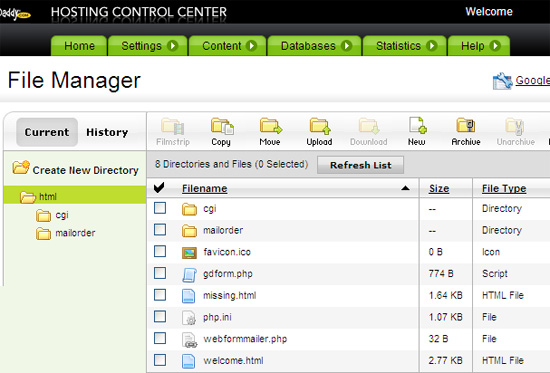The height and width of the screenshot is (373, 550).
Task: Check the box for missing.html
Action: click(x=160, y=295)
